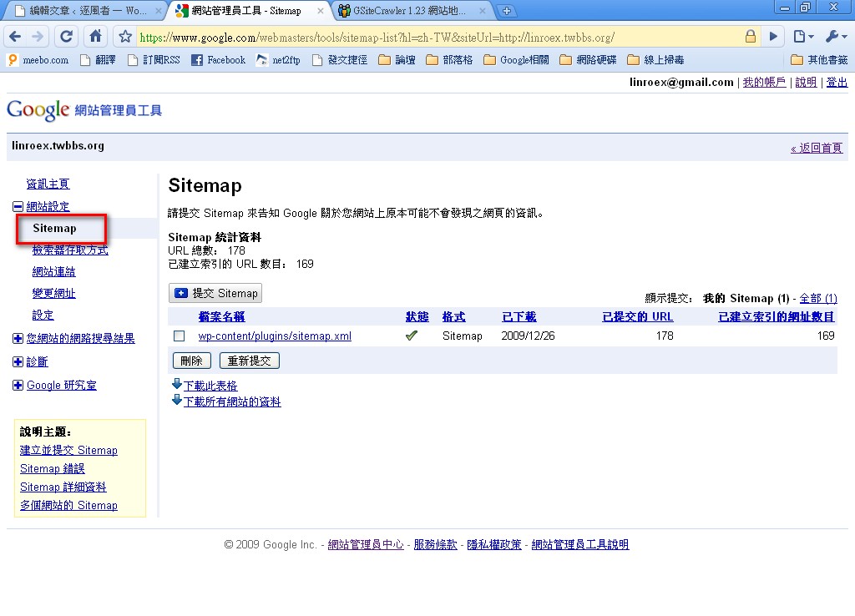This screenshot has width=855, height=616.
Task: Open the net2ftp bookmark
Action: 279,60
